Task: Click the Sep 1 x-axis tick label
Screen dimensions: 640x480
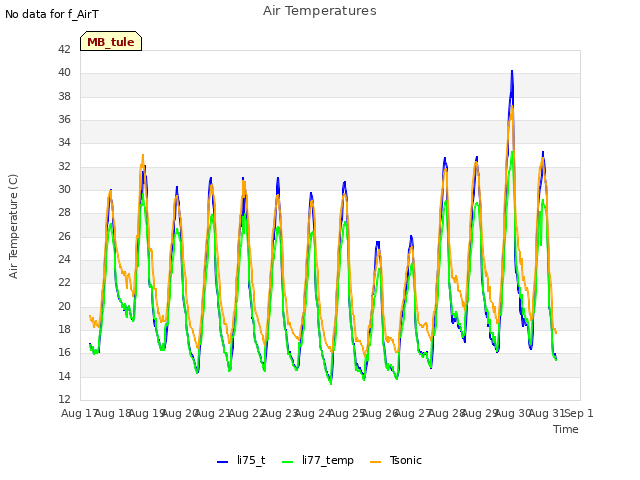Action: click(x=579, y=413)
